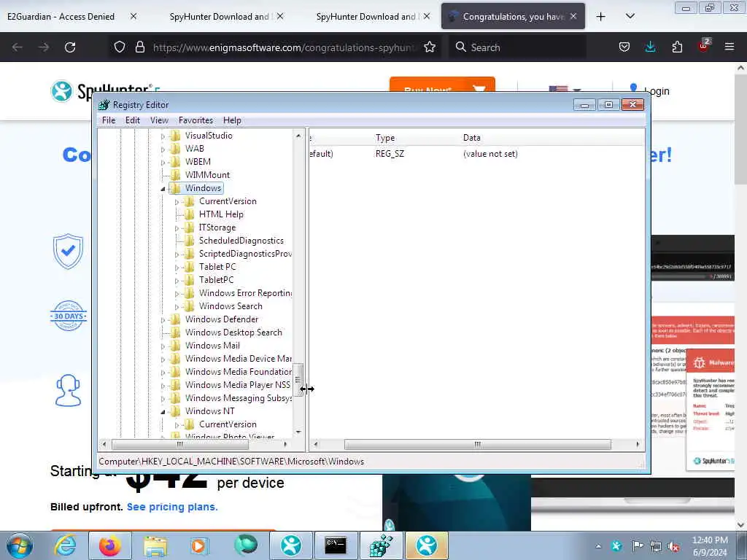Click the Firefox back arrow

18,47
